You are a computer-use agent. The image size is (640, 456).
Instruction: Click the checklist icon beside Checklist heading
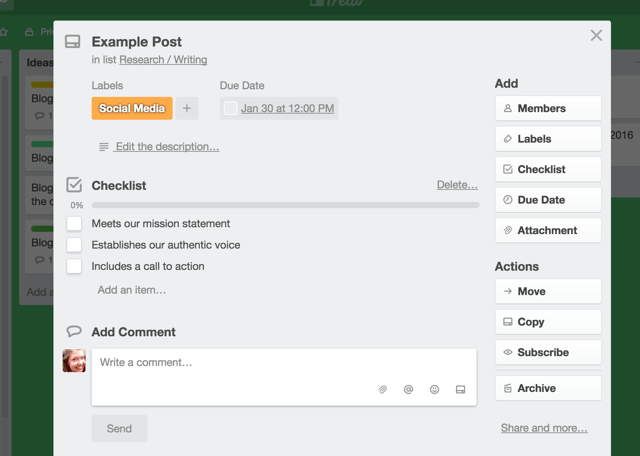[73, 185]
